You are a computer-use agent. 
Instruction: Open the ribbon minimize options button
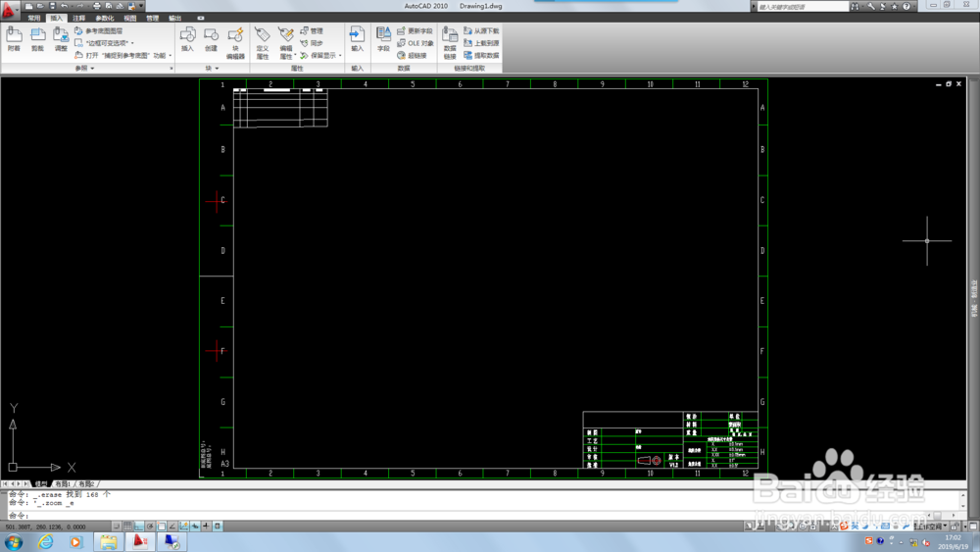pyautogui.click(x=201, y=18)
